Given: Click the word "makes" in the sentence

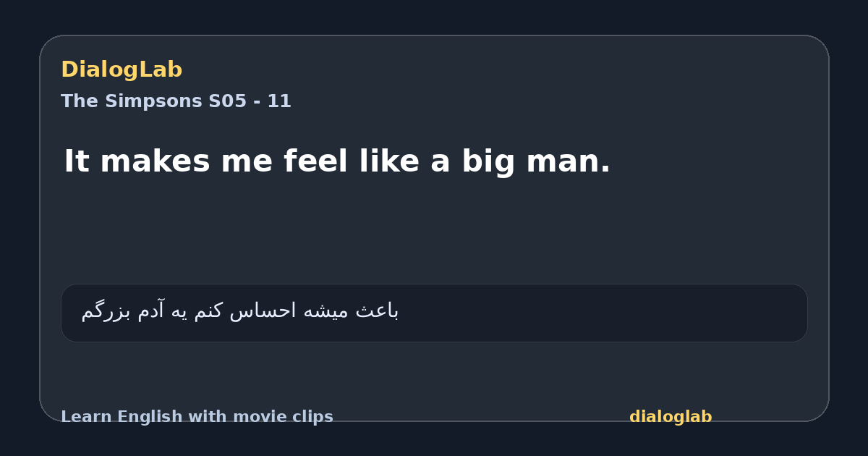Looking at the screenshot, I should point(155,161).
